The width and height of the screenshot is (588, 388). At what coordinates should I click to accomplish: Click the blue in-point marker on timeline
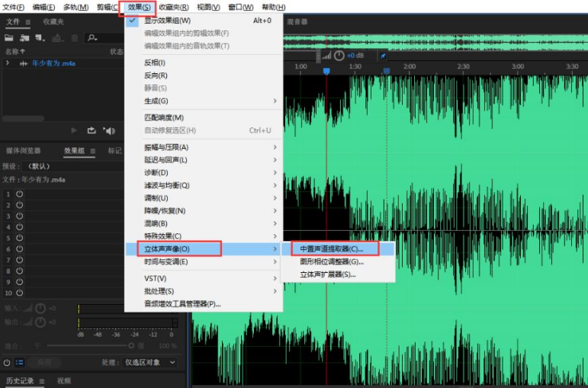(326, 71)
